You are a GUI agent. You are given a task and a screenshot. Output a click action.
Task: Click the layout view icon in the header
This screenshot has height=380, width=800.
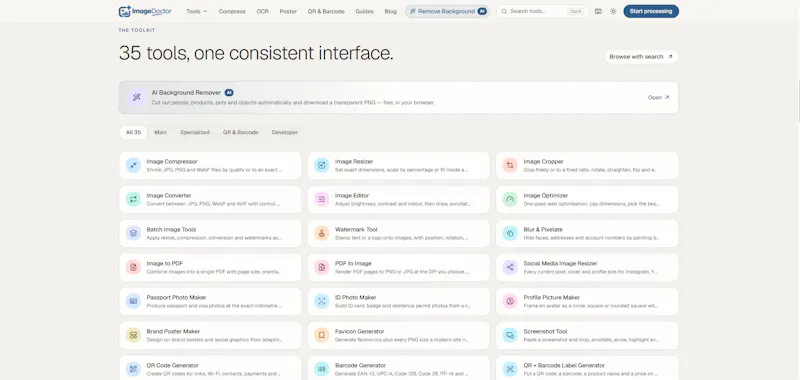click(598, 11)
